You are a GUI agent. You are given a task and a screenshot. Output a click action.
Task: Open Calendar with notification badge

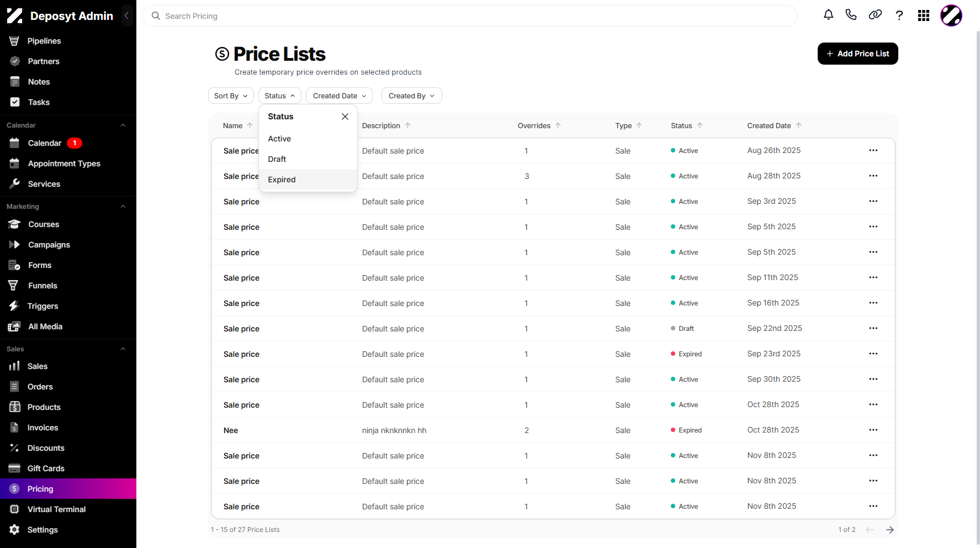tap(68, 143)
